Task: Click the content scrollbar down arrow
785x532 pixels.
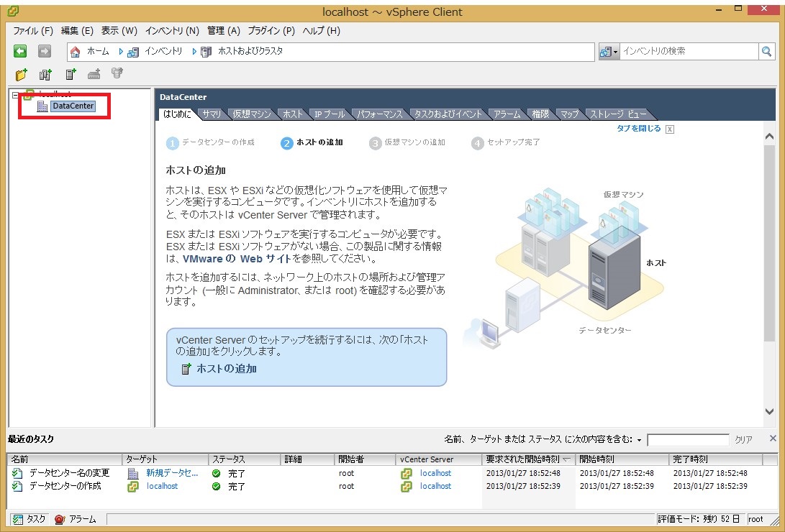Action: pyautogui.click(x=769, y=411)
